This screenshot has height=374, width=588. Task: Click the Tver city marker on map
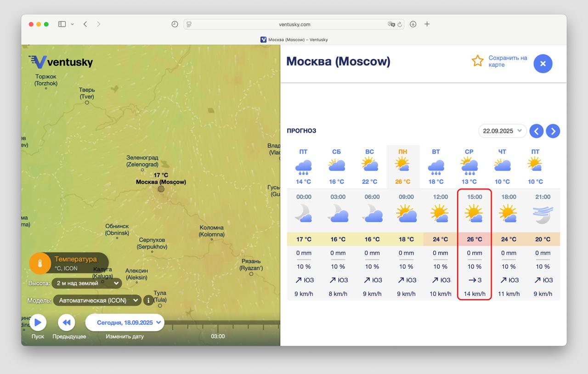point(87,102)
